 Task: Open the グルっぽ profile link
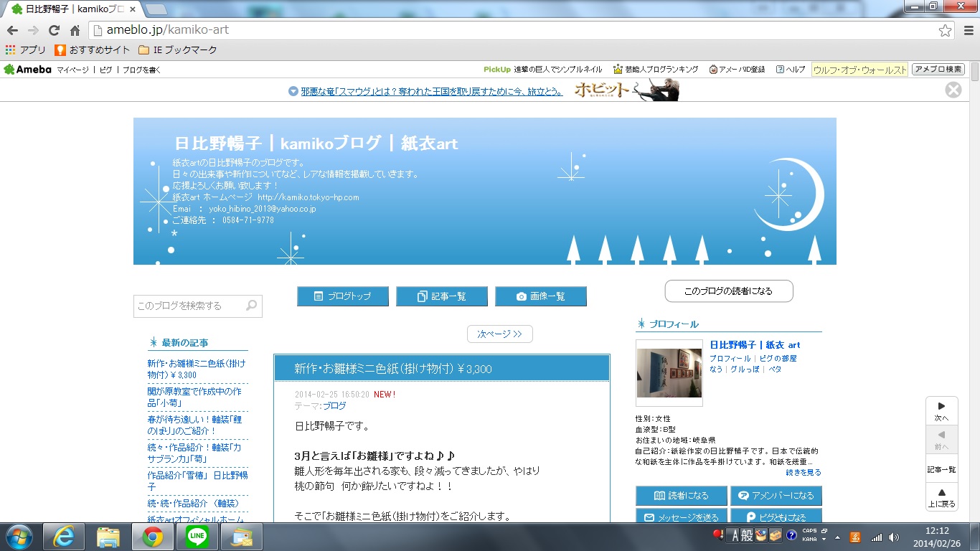[745, 369]
